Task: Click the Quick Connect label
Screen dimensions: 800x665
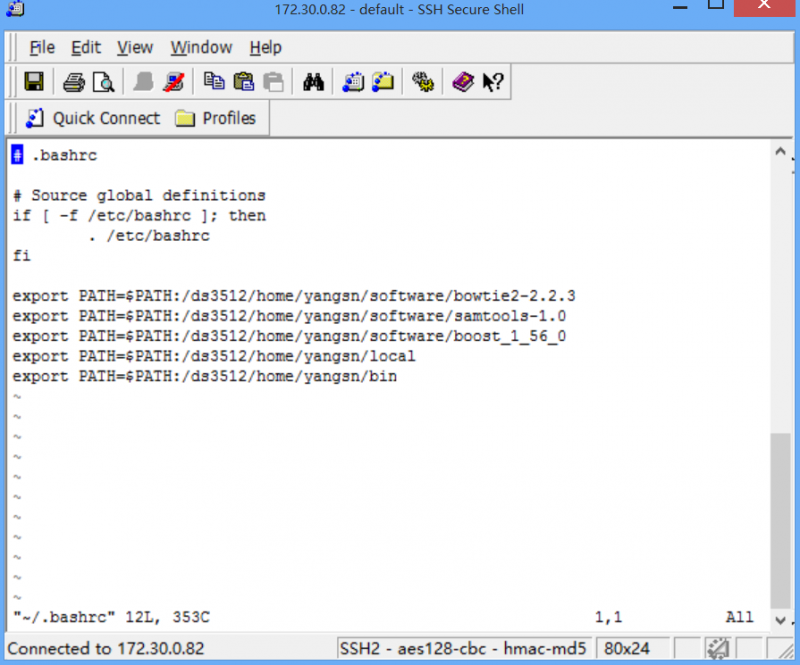Action: pyautogui.click(x=106, y=118)
